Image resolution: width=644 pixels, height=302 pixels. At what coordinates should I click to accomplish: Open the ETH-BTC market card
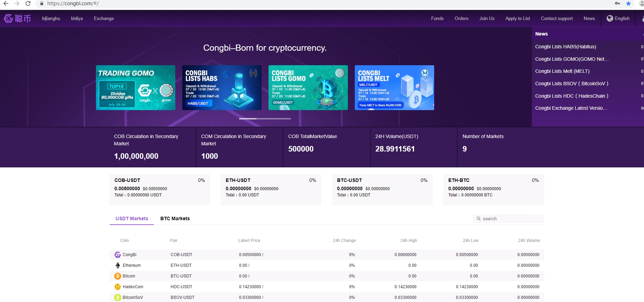click(494, 190)
